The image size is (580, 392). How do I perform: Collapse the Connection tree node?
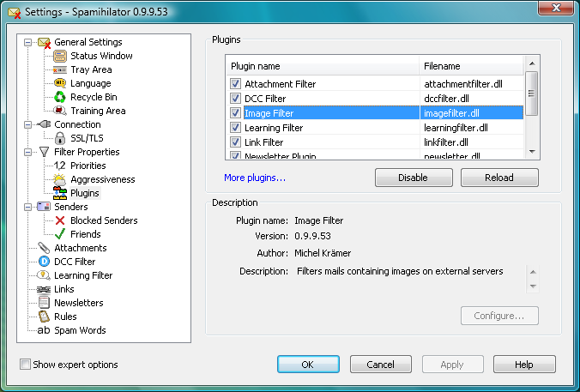point(27,124)
